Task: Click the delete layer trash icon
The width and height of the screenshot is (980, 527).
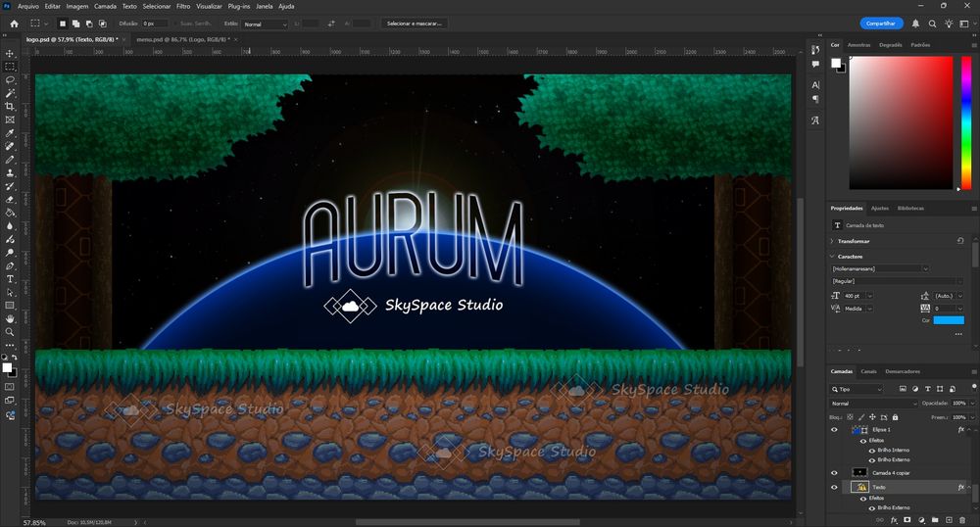Action: (963, 519)
